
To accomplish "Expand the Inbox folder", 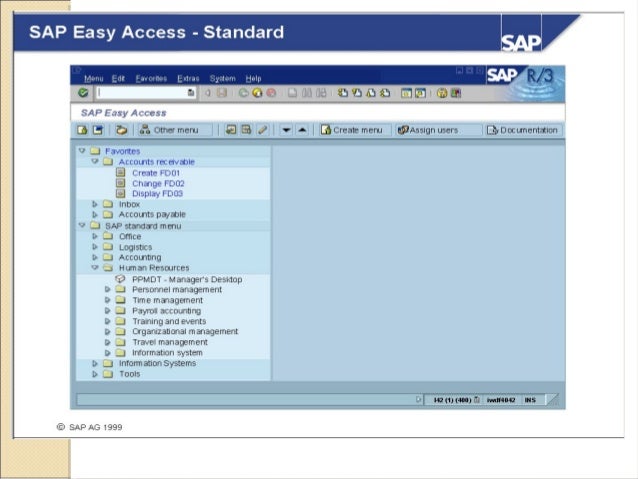I will [95, 204].
